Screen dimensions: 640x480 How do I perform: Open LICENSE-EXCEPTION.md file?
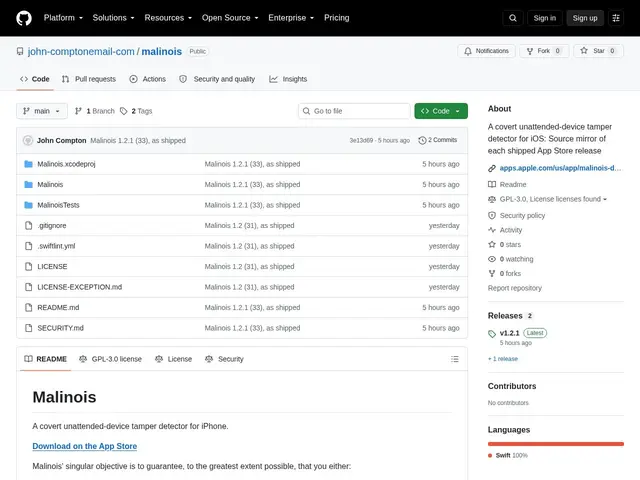pos(80,287)
